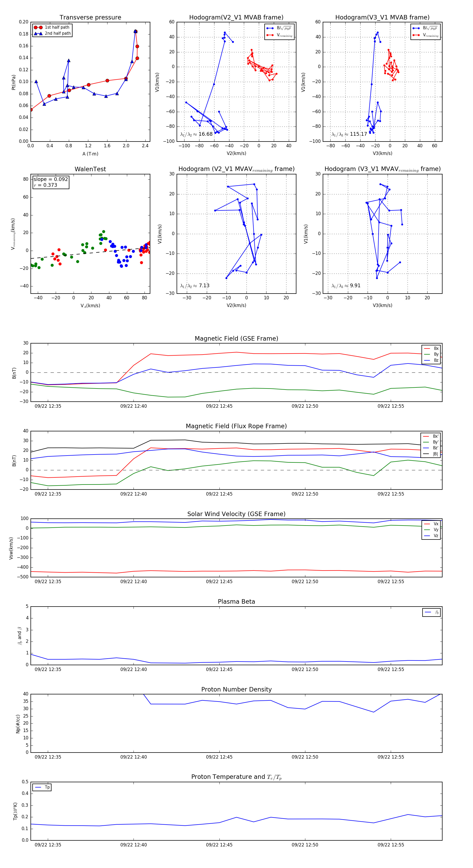Click the By' legend entry
Screen dimensions: 473x868
pos(431,442)
